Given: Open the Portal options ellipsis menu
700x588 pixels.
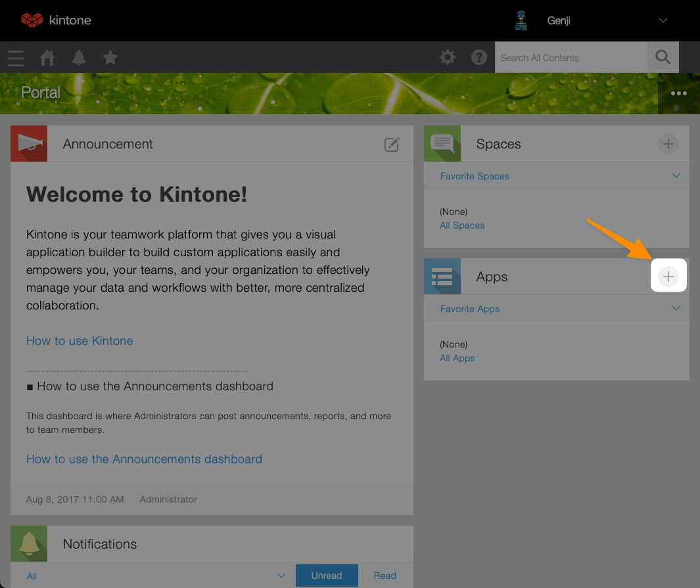Looking at the screenshot, I should (x=678, y=93).
